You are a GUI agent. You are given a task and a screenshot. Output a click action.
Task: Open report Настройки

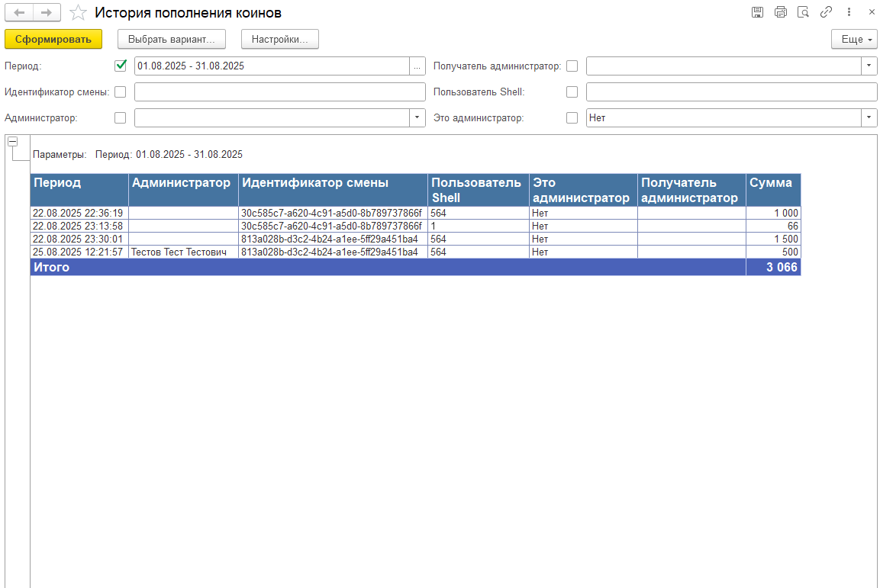(x=280, y=40)
